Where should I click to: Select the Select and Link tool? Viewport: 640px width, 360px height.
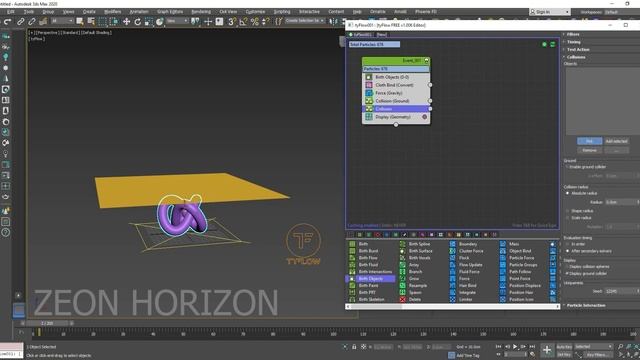pyautogui.click(x=20, y=21)
